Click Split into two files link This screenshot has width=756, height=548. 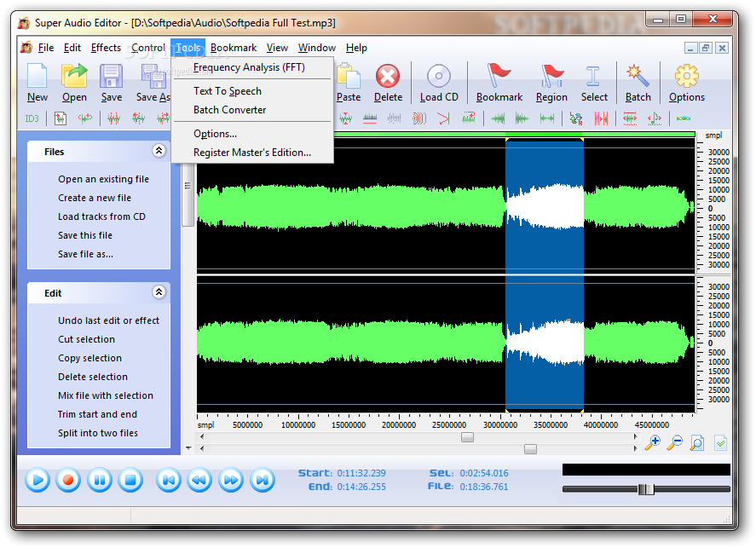[98, 433]
